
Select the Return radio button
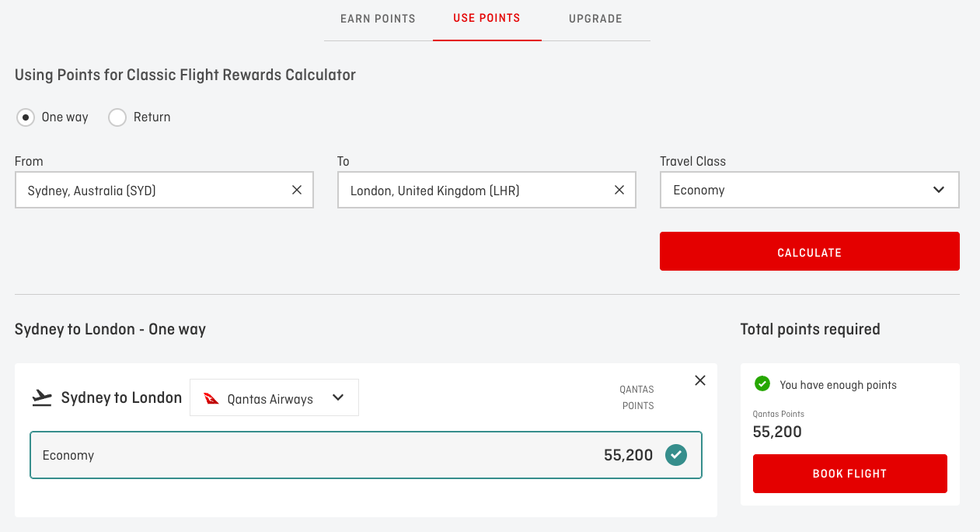coord(117,117)
